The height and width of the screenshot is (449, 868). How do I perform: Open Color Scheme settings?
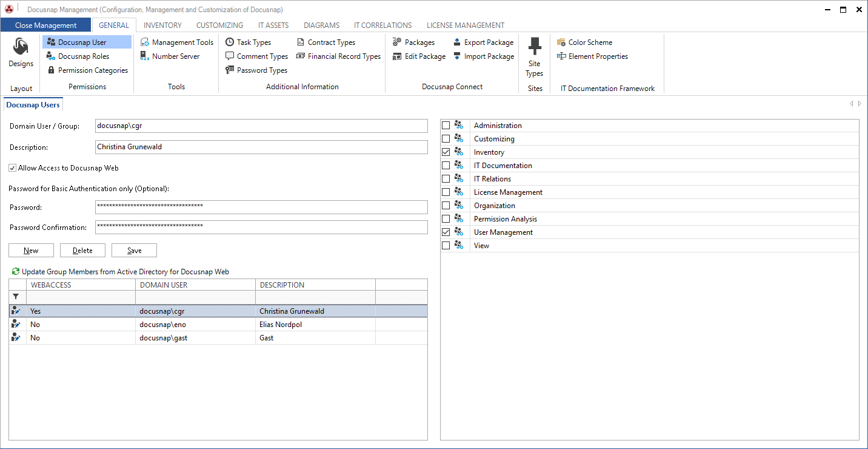click(584, 42)
